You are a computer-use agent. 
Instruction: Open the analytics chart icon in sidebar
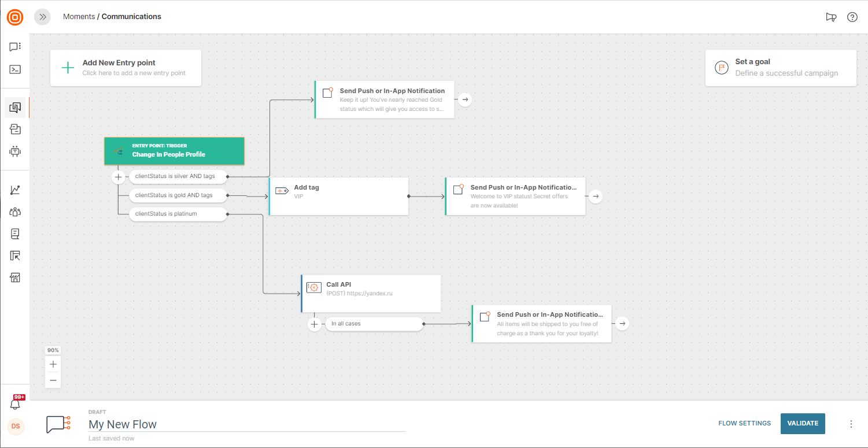[15, 190]
